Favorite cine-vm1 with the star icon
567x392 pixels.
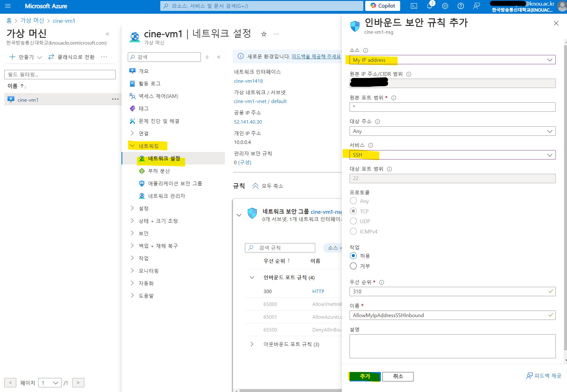(264, 34)
